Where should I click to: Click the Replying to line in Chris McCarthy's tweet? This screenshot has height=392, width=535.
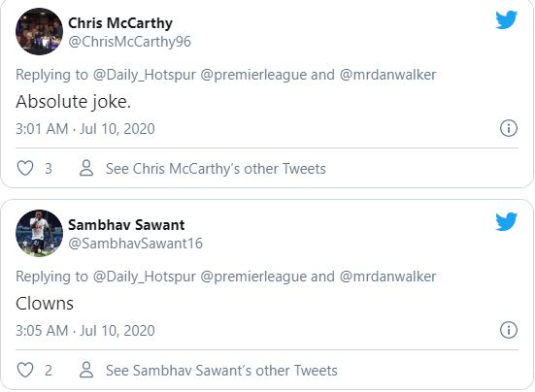226,75
